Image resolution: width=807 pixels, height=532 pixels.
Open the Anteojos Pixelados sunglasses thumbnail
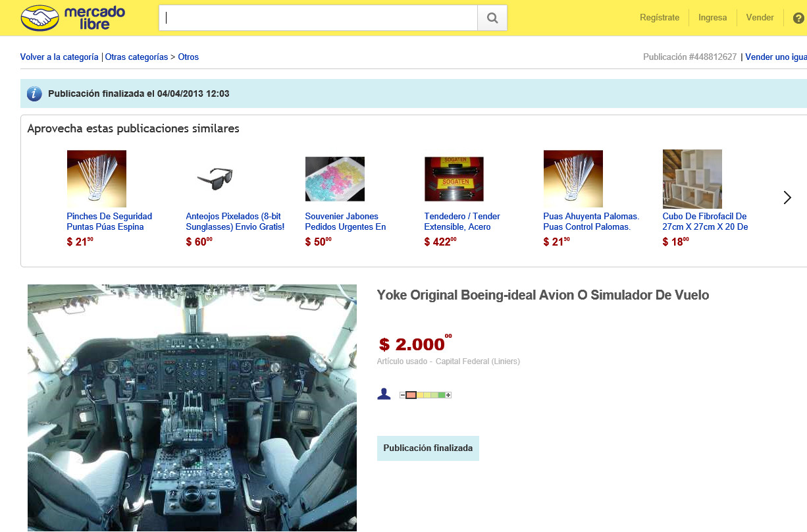click(215, 178)
